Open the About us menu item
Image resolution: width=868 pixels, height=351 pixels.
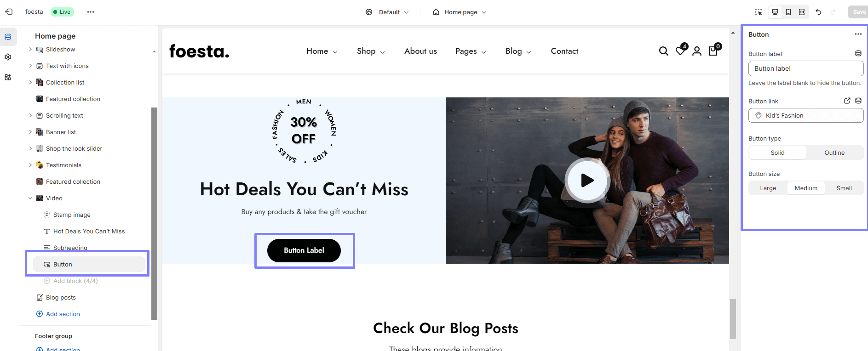pyautogui.click(x=420, y=51)
